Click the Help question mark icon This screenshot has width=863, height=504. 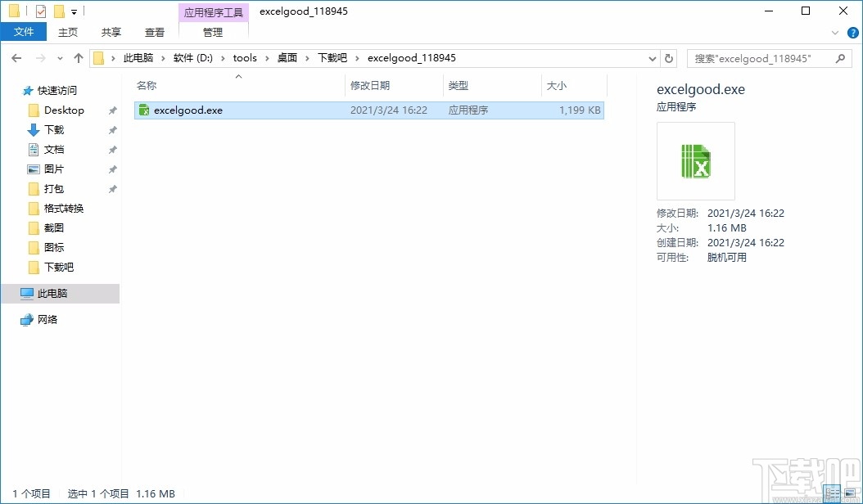853,32
